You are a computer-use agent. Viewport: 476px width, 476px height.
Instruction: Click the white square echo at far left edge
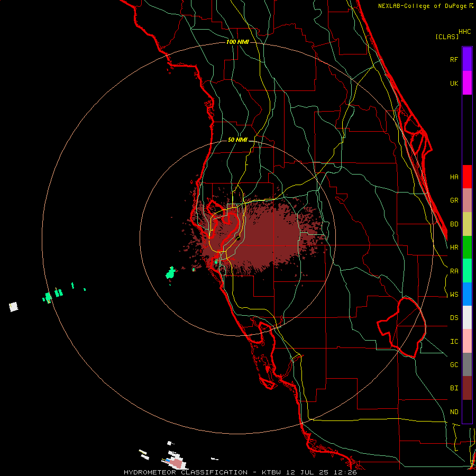point(13,307)
